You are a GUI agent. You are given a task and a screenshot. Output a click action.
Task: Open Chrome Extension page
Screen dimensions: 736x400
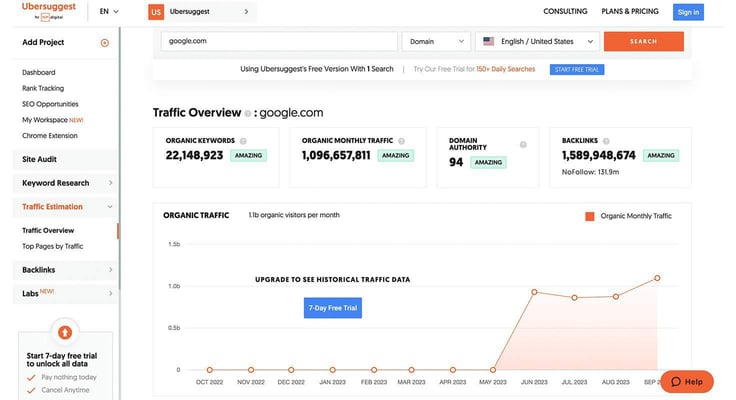[50, 136]
